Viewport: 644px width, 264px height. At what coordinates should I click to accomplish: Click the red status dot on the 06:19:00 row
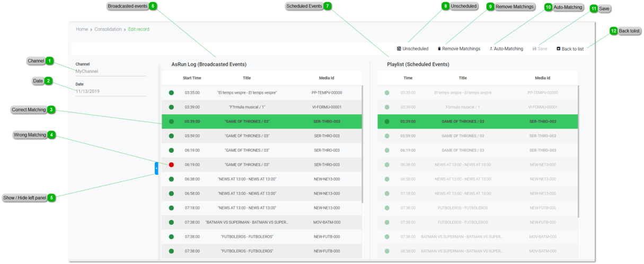click(x=171, y=165)
